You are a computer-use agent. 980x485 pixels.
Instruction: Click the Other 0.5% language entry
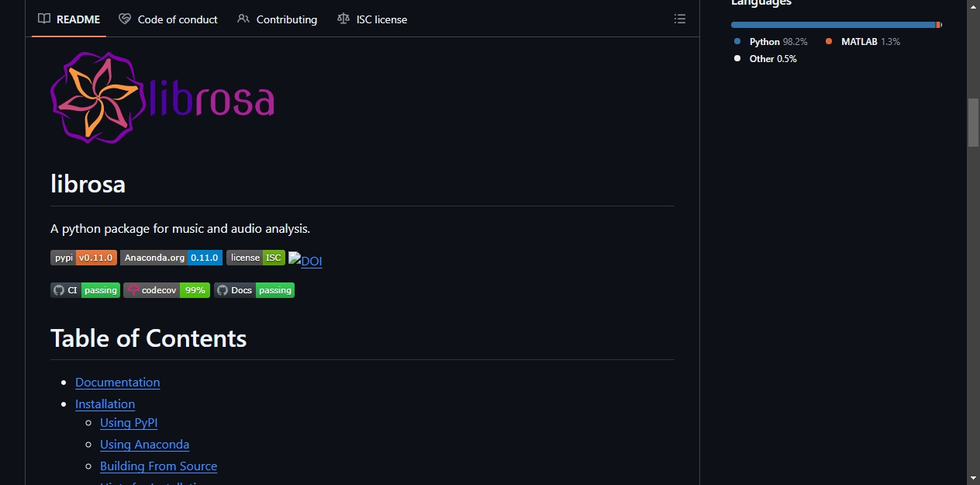click(765, 59)
